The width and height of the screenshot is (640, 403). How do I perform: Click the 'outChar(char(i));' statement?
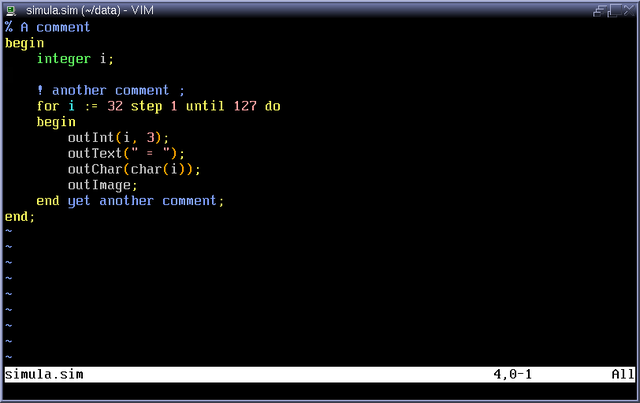[134, 169]
